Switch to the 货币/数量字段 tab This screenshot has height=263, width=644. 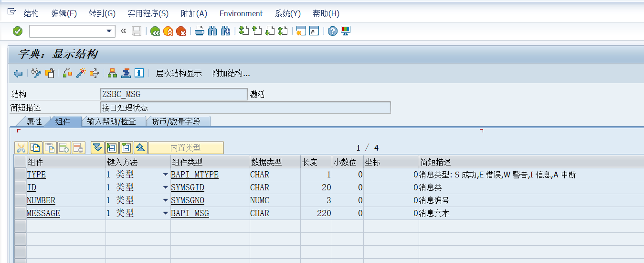pyautogui.click(x=177, y=121)
